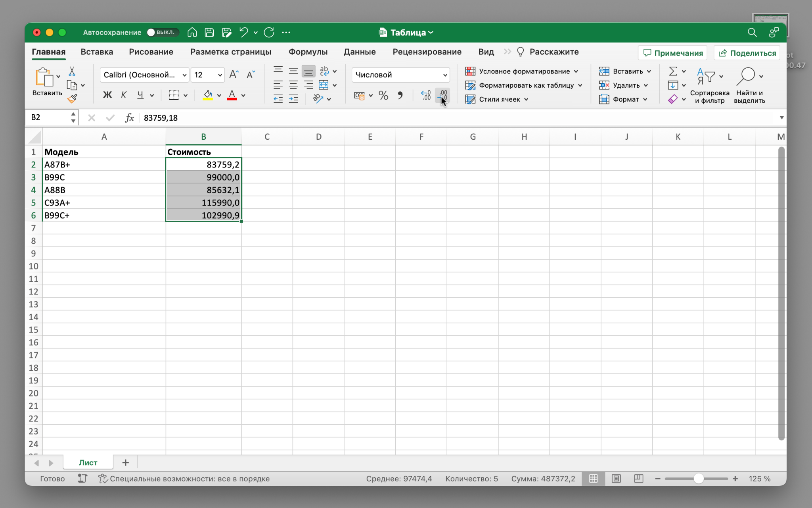This screenshot has width=812, height=508.
Task: Click the insert function fx icon
Action: 129,118
